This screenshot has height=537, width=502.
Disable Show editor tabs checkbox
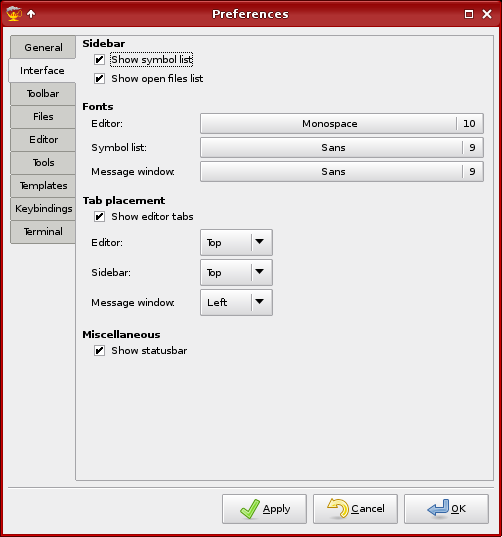[x=99, y=217]
